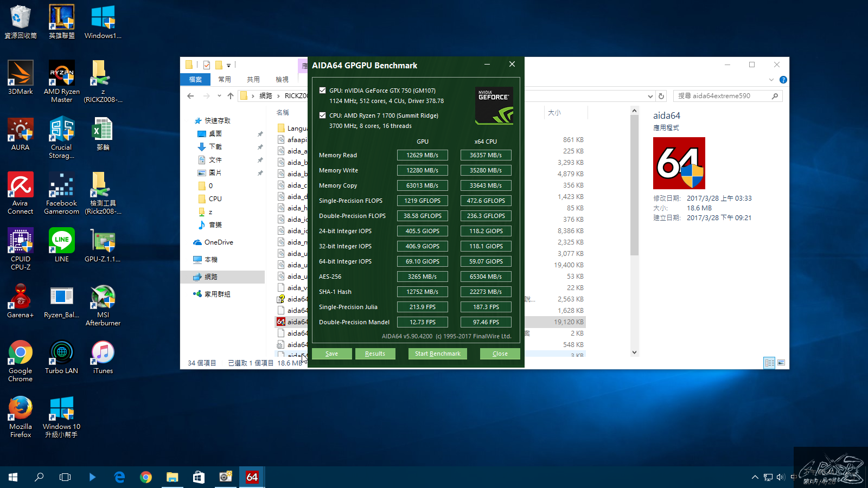The width and height of the screenshot is (868, 488).
Task: Click the Explorer help question mark icon
Action: click(783, 80)
